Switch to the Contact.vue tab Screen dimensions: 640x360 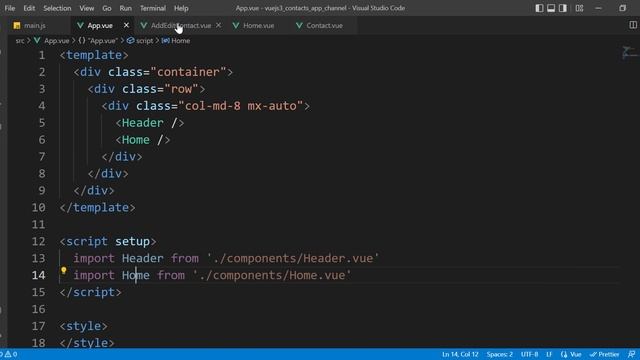tap(324, 25)
